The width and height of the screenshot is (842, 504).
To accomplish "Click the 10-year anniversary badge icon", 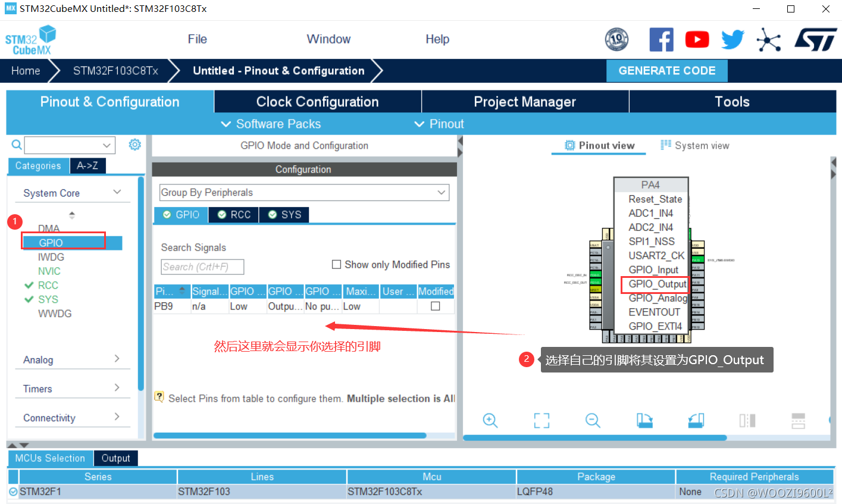I will pyautogui.click(x=616, y=40).
